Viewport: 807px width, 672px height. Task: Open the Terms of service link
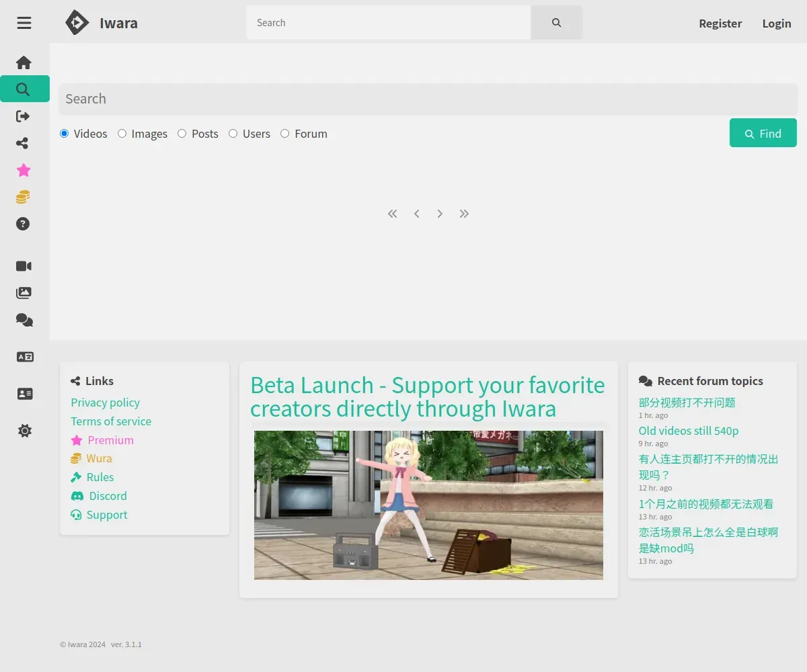coord(111,421)
